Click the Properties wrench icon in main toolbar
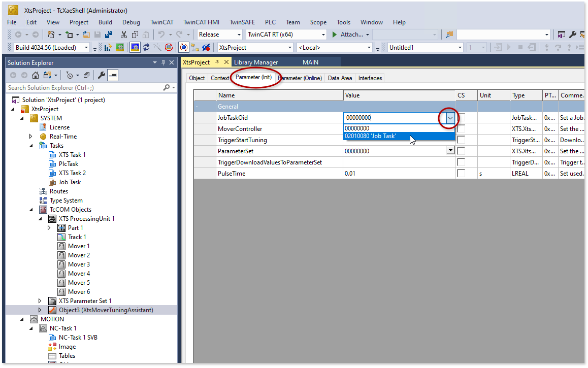This screenshot has width=588, height=368. (x=573, y=35)
